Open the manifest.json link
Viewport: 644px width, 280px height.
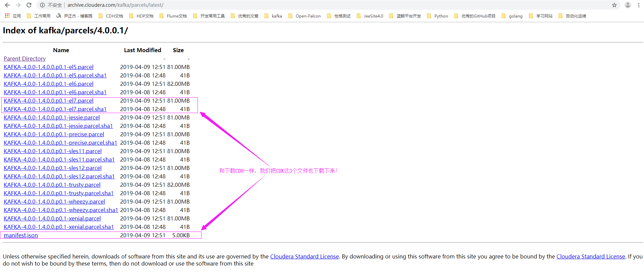[x=21, y=235]
